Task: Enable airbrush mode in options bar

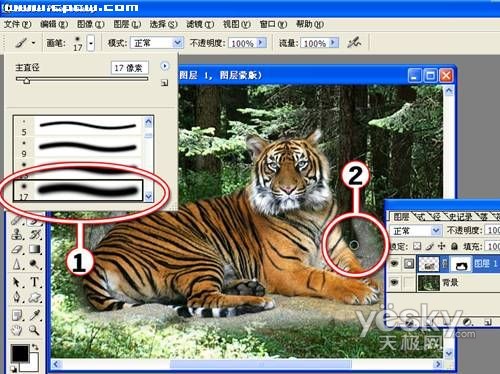Action: tap(354, 43)
